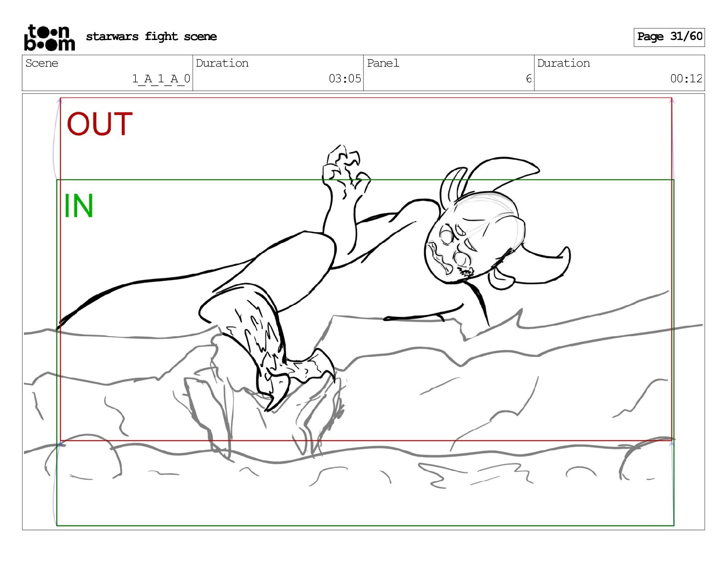The width and height of the screenshot is (728, 563).
Task: Click the green 'IN' camera frame label
Action: [79, 206]
